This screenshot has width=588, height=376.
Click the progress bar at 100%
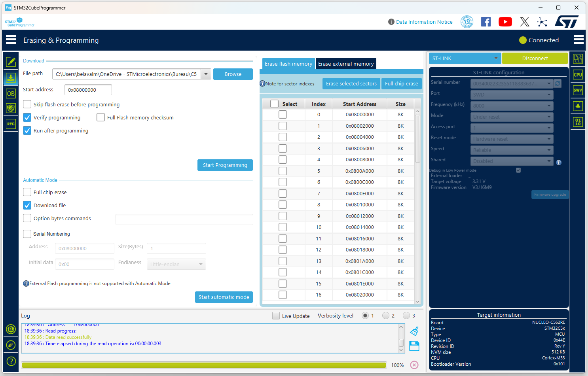(x=204, y=365)
